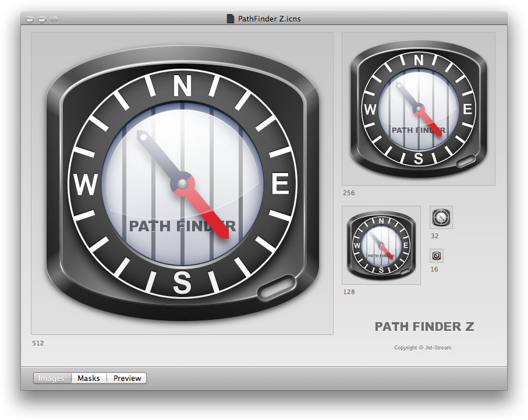Zoom the PathFinder Z.icns window
528x420 pixels.
pyautogui.click(x=54, y=20)
